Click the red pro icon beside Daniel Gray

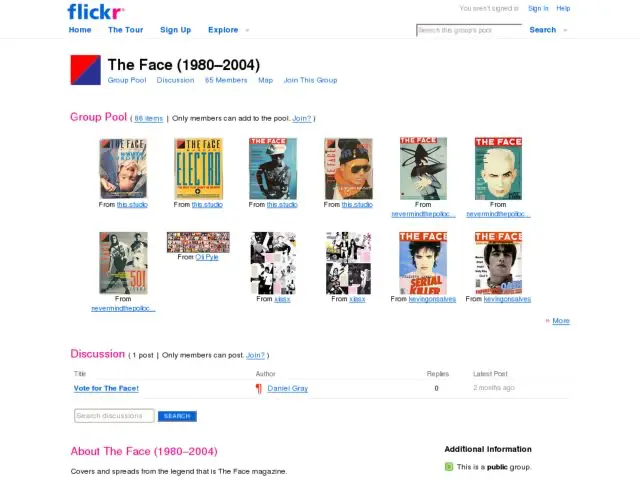(x=259, y=389)
